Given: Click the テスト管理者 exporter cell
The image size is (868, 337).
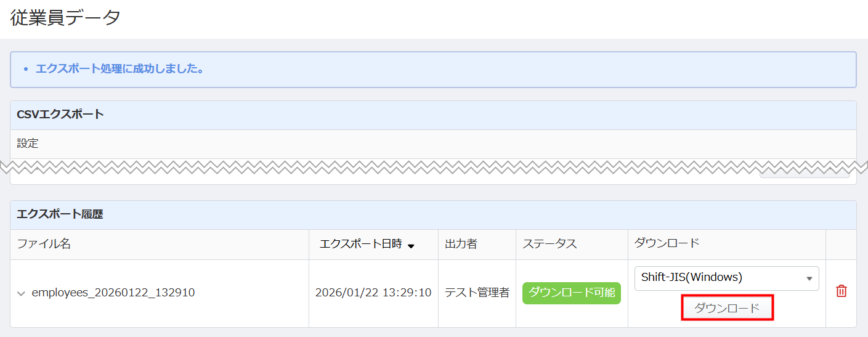Looking at the screenshot, I should [x=477, y=293].
